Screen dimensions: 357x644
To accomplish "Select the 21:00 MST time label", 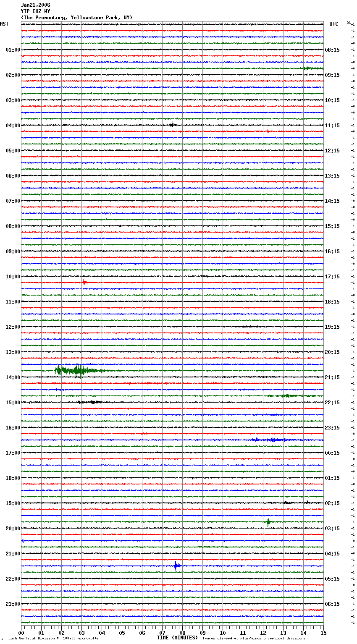I will [13, 554].
